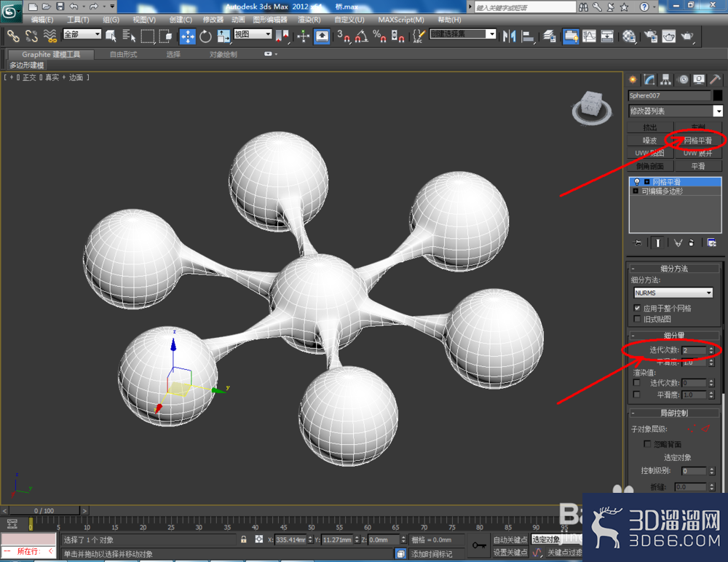The width and height of the screenshot is (728, 562).
Task: Choose the Rectangular Selection Region tool
Action: point(147,36)
